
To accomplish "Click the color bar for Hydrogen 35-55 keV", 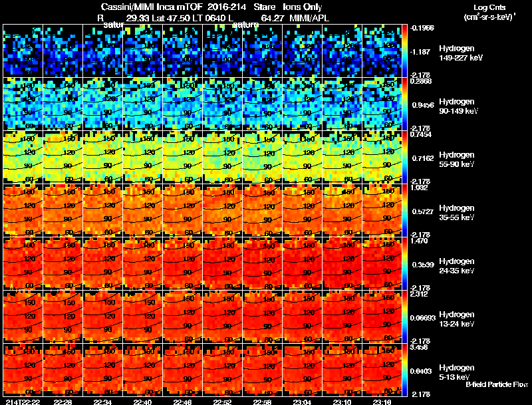I will pos(404,211).
